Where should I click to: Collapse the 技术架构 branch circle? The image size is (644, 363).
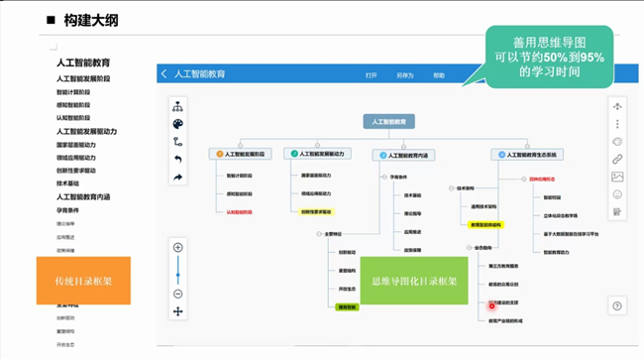452,188
